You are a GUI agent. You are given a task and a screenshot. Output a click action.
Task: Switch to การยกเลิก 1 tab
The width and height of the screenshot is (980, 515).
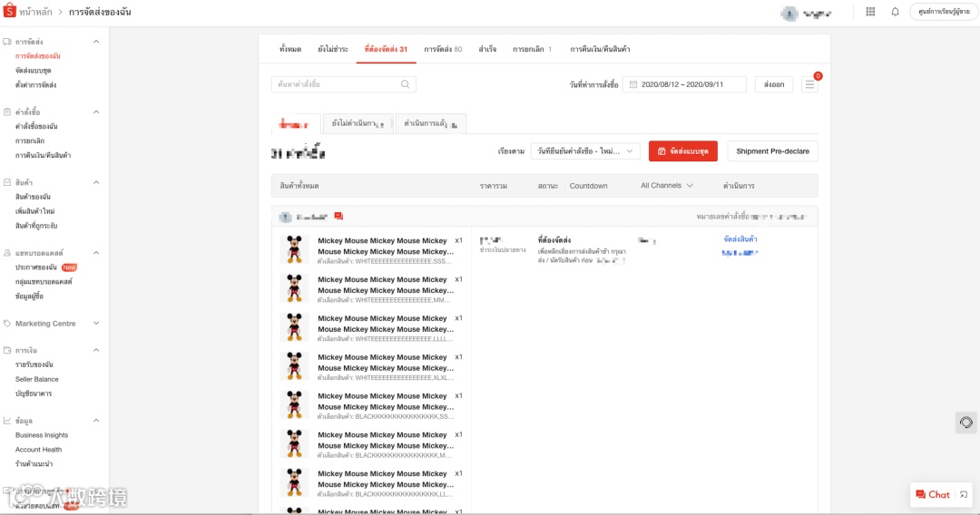532,49
